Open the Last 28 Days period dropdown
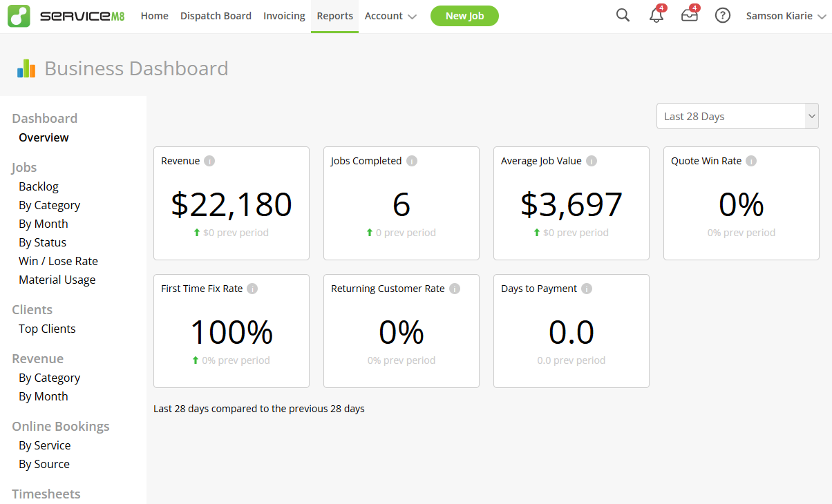 click(x=737, y=116)
